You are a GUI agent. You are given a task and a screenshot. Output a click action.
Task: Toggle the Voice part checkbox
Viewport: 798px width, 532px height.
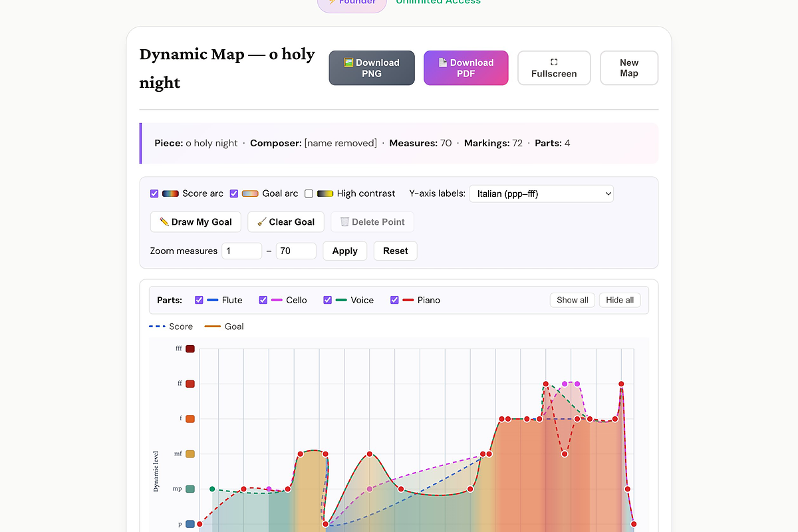pyautogui.click(x=327, y=300)
